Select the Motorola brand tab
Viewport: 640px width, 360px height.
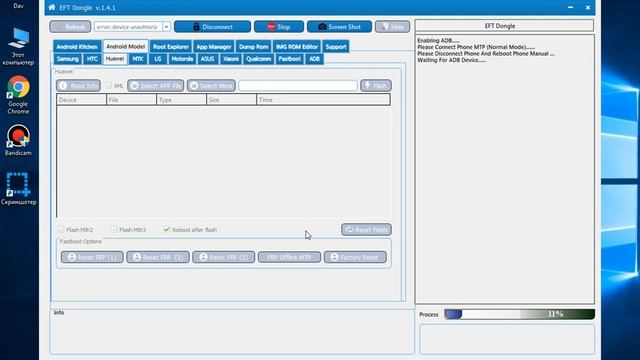pos(182,59)
